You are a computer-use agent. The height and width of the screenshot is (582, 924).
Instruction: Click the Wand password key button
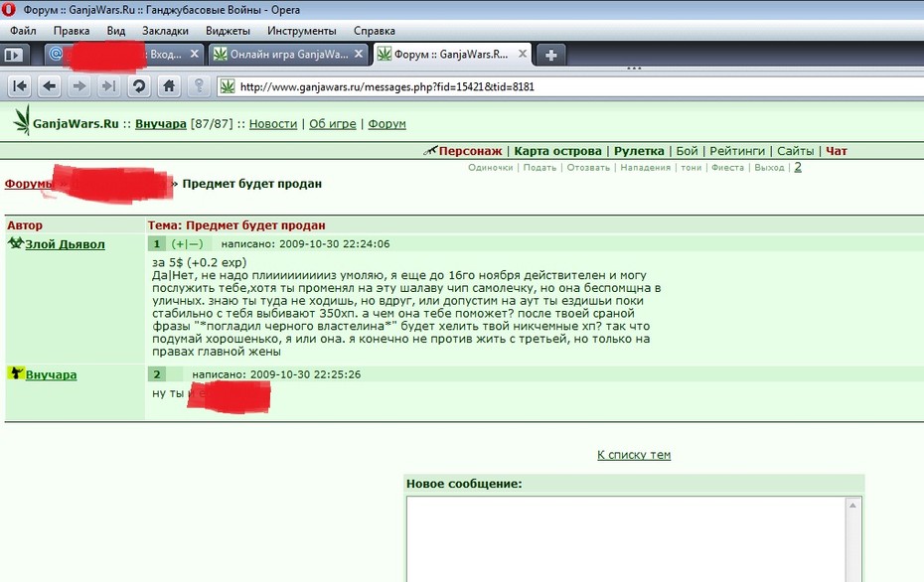tap(199, 86)
